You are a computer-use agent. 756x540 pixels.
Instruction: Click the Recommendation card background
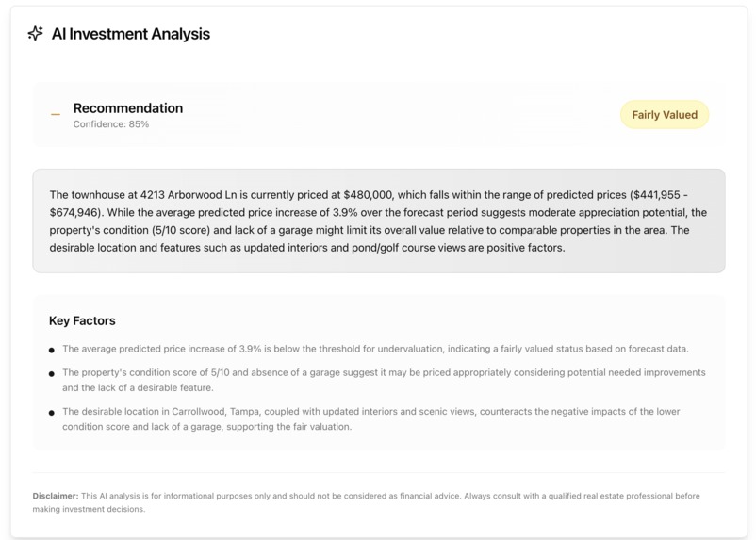pyautogui.click(x=379, y=115)
